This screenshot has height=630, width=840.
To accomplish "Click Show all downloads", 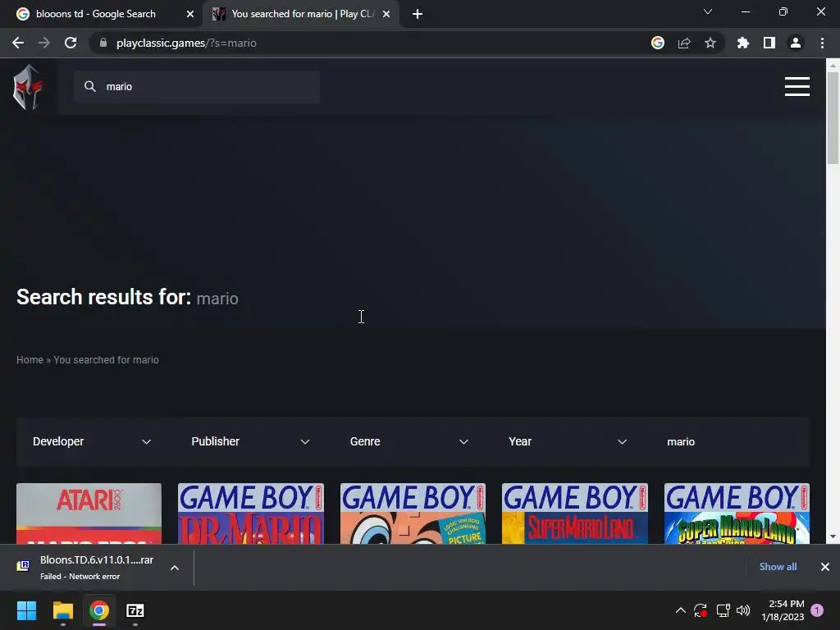I will click(x=778, y=567).
